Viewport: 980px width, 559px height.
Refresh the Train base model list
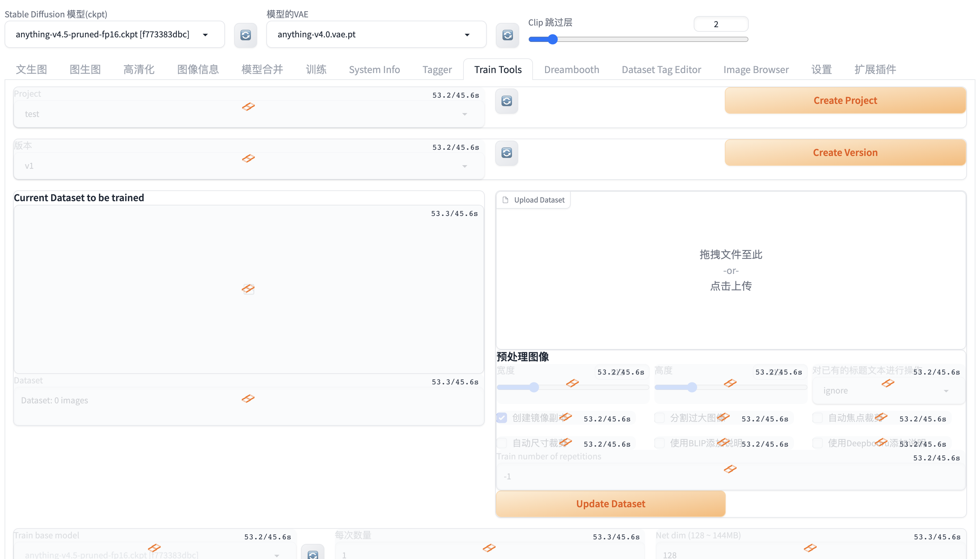pyautogui.click(x=313, y=554)
